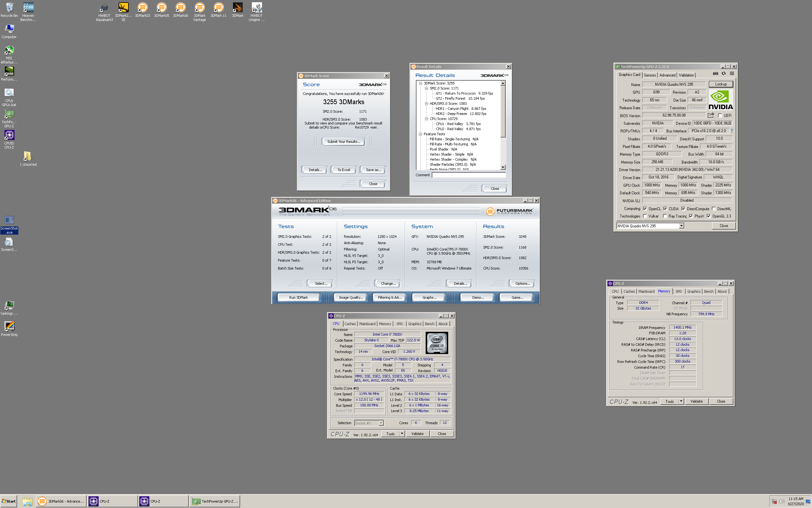
Task: Click GPU-Z screenshot camera icon
Action: (715, 74)
